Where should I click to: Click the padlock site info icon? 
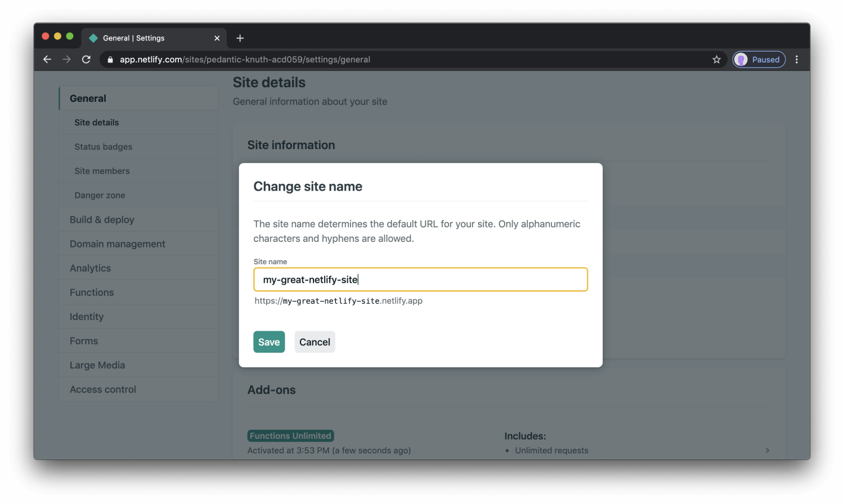110,60
